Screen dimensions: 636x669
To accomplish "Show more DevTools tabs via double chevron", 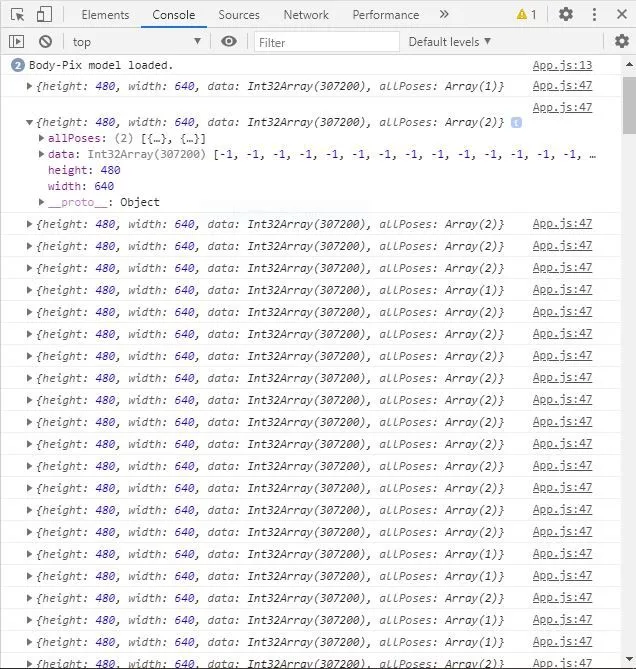I will (444, 15).
